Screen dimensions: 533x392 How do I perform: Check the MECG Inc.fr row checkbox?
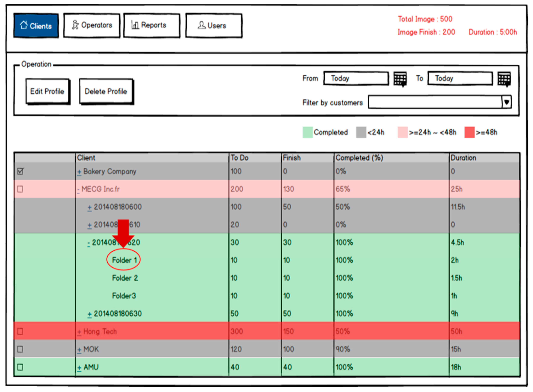pyautogui.click(x=20, y=189)
